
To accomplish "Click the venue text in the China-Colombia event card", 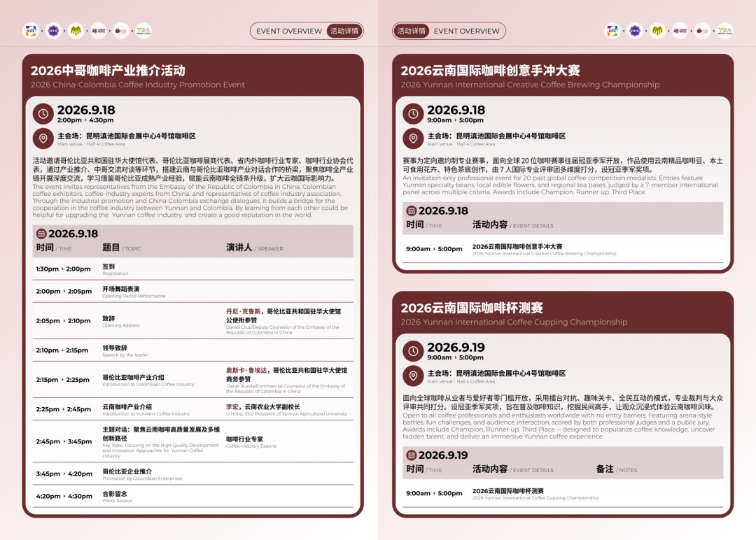I will tap(126, 138).
